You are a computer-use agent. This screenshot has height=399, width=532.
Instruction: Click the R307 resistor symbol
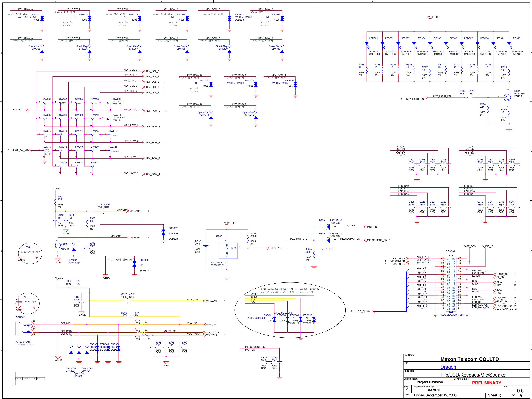click(55, 202)
